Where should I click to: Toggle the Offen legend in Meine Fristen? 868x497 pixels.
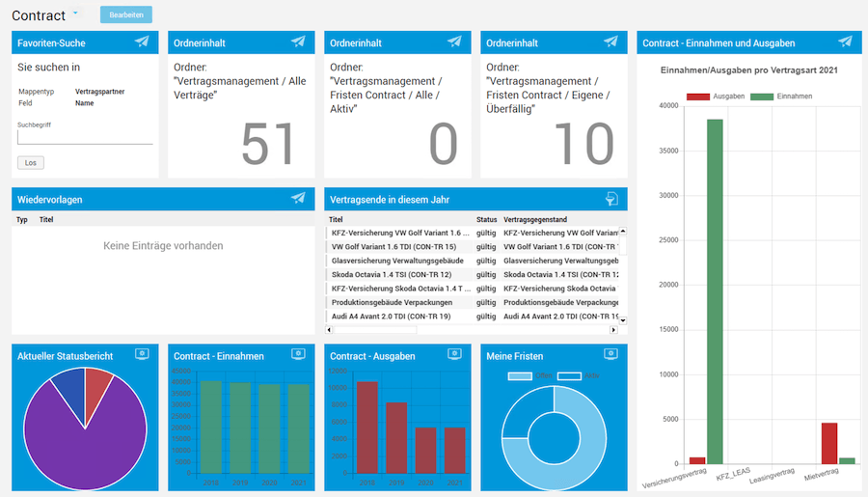coord(530,375)
